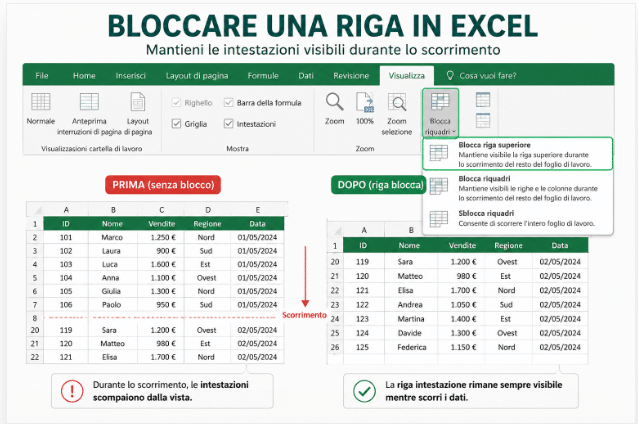Select cell with name Martina
Image resolution: width=638 pixels, height=424 pixels.
point(411,319)
